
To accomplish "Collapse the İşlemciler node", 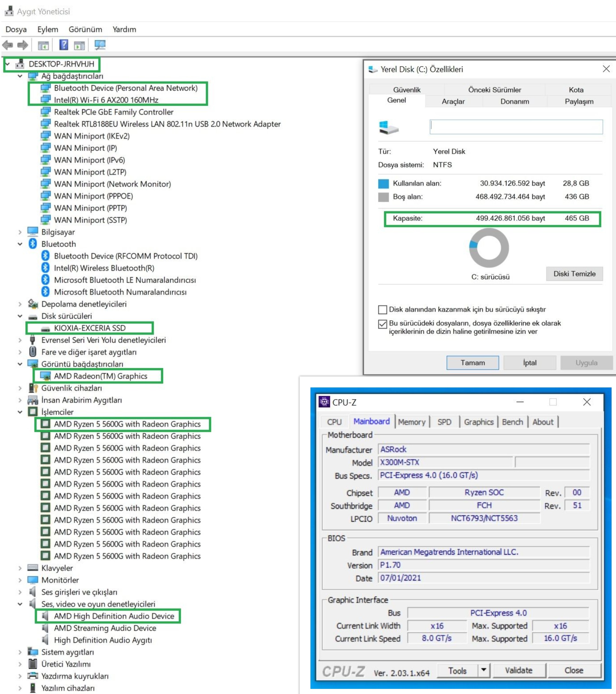I will (20, 412).
